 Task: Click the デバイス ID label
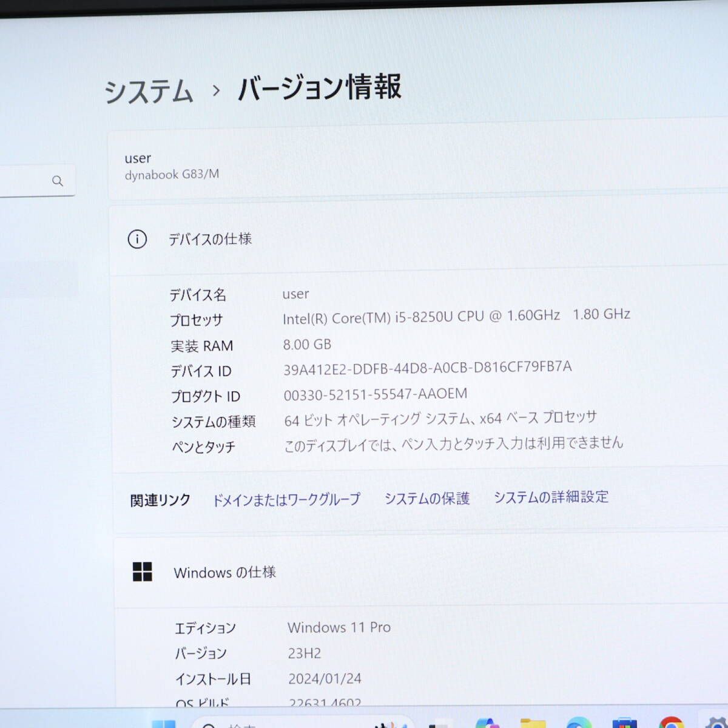[201, 371]
